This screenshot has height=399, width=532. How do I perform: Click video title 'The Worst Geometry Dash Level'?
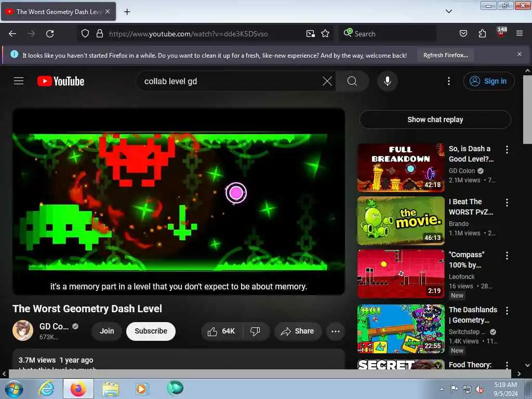coord(87,309)
